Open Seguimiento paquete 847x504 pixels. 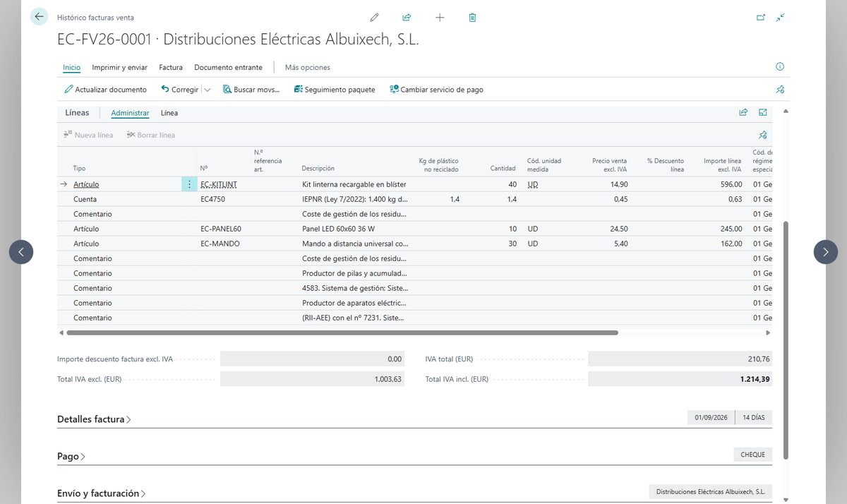(335, 90)
